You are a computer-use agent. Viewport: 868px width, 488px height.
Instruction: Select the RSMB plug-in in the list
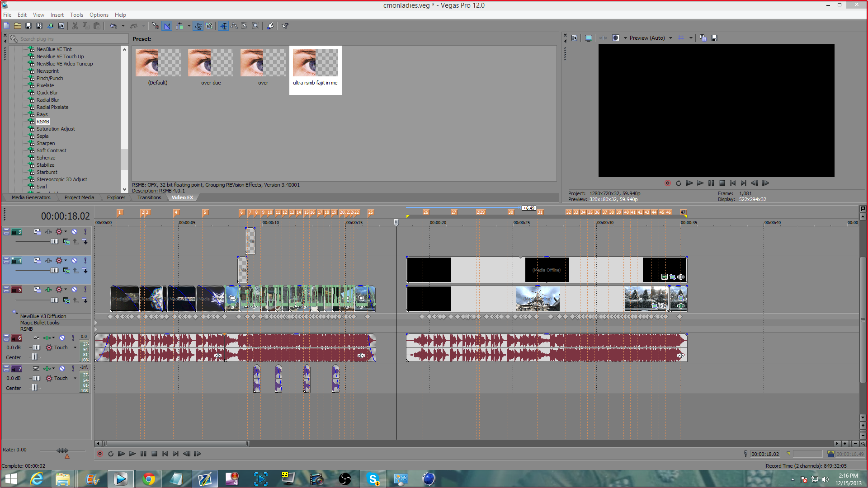point(43,122)
